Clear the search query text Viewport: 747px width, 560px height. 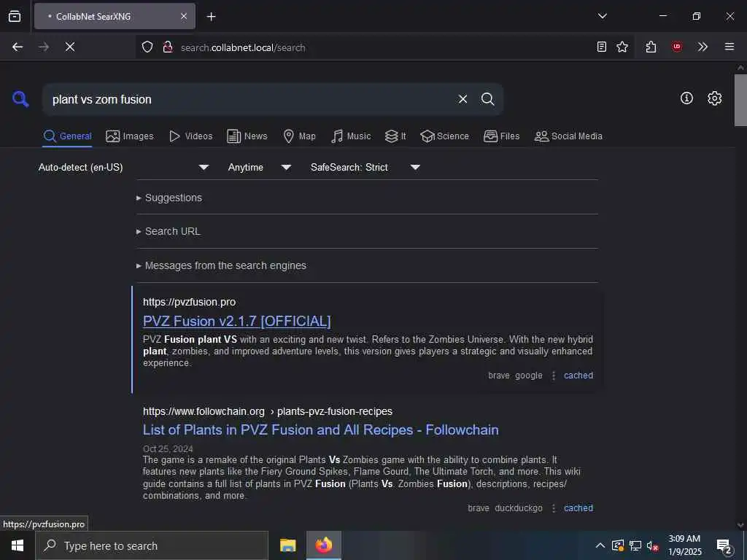pyautogui.click(x=462, y=99)
